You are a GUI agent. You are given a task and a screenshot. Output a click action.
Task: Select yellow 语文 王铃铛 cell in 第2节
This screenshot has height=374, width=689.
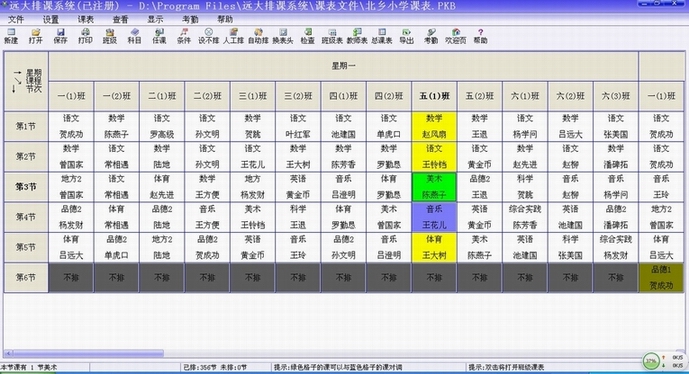click(434, 156)
